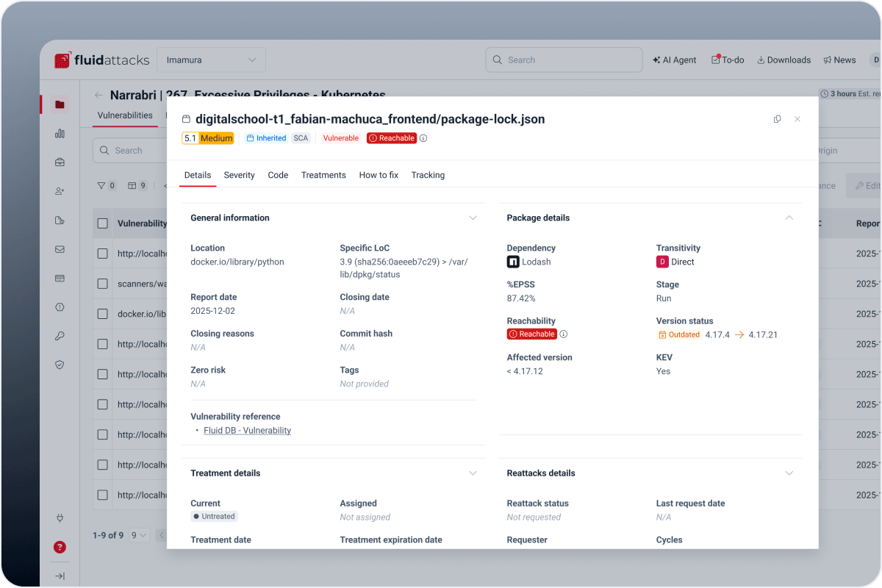Open the rows-per-page dropdown showing 9

pos(140,535)
